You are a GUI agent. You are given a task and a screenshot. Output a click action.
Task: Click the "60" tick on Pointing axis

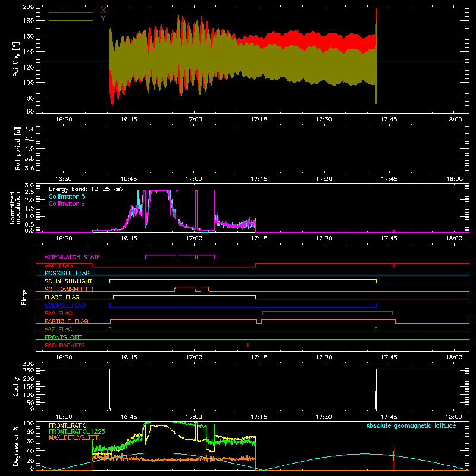[x=30, y=111]
